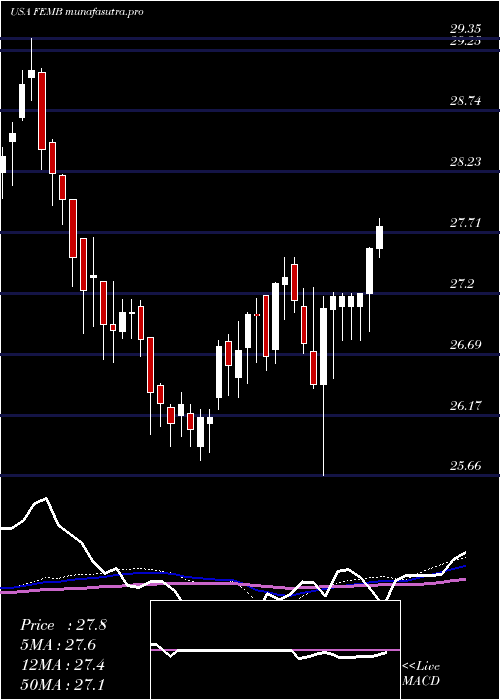Click the 'Price : 27.8' readout
Viewport: 500px width, 700px height.
click(x=63, y=625)
